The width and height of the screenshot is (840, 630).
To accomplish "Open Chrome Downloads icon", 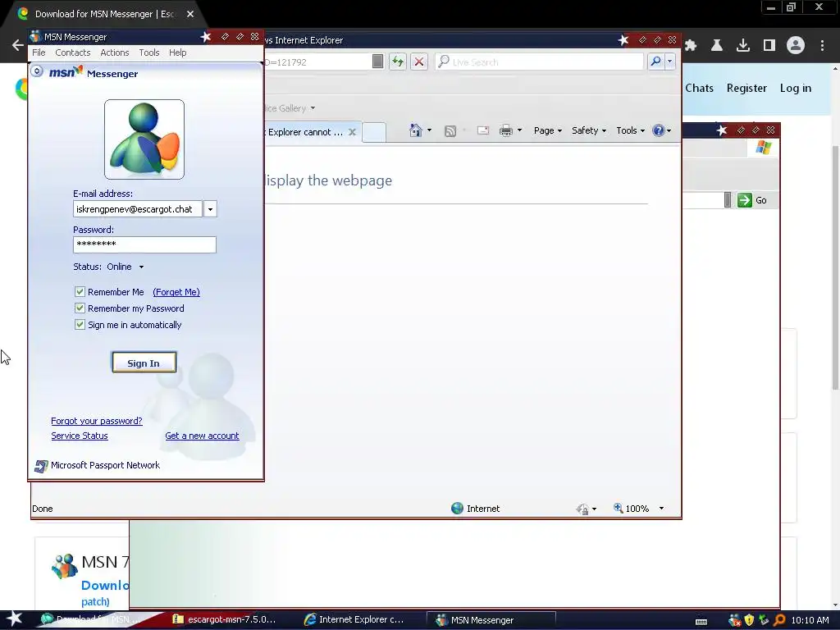I will 743,46.
